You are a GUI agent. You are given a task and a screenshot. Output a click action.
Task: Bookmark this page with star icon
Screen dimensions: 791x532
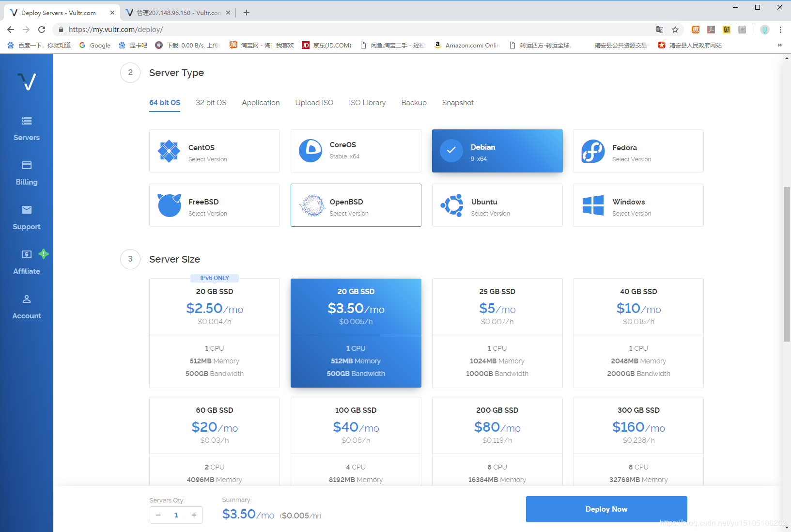(675, 30)
